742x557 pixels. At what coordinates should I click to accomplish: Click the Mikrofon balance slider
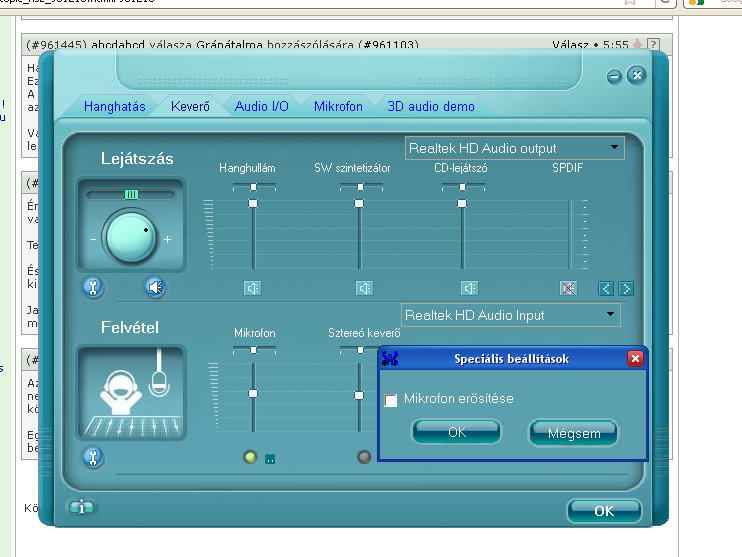point(254,350)
